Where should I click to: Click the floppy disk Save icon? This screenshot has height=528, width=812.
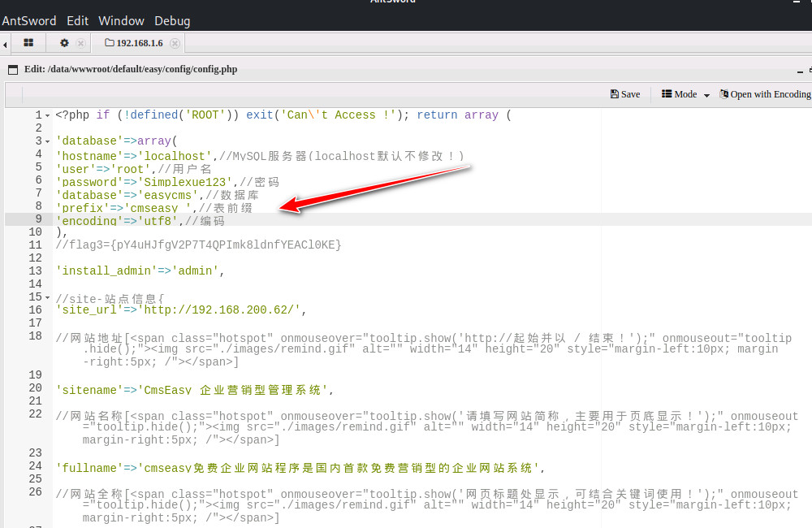tap(615, 94)
